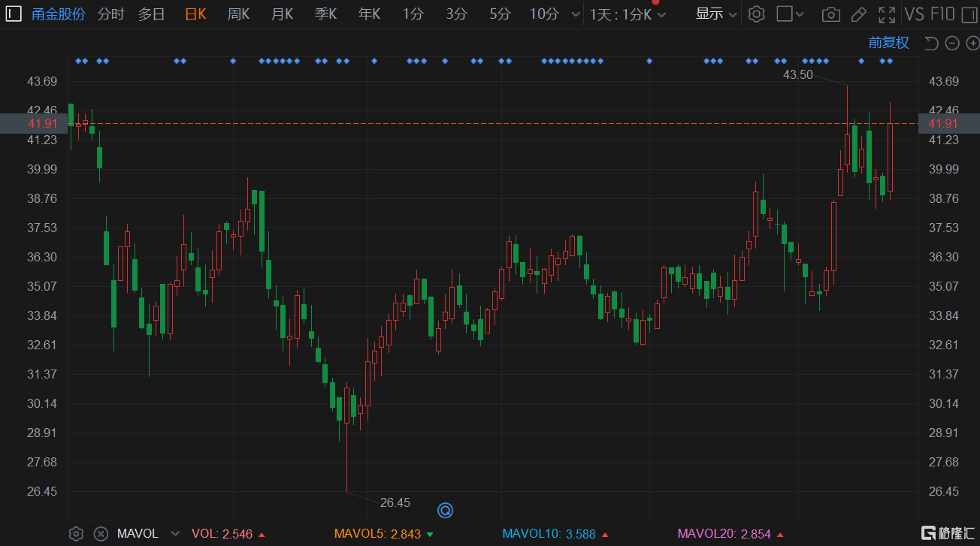Expand chart to fullscreen
The image size is (980, 546).
coord(887,14)
